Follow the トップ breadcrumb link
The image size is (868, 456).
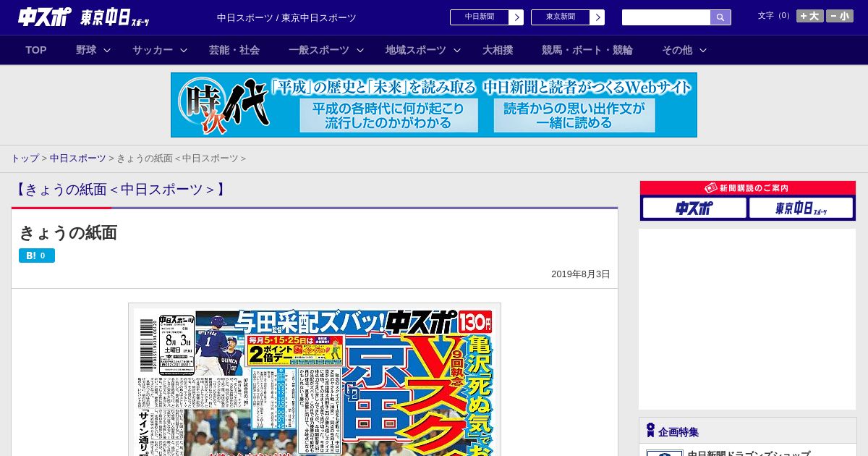click(x=25, y=159)
